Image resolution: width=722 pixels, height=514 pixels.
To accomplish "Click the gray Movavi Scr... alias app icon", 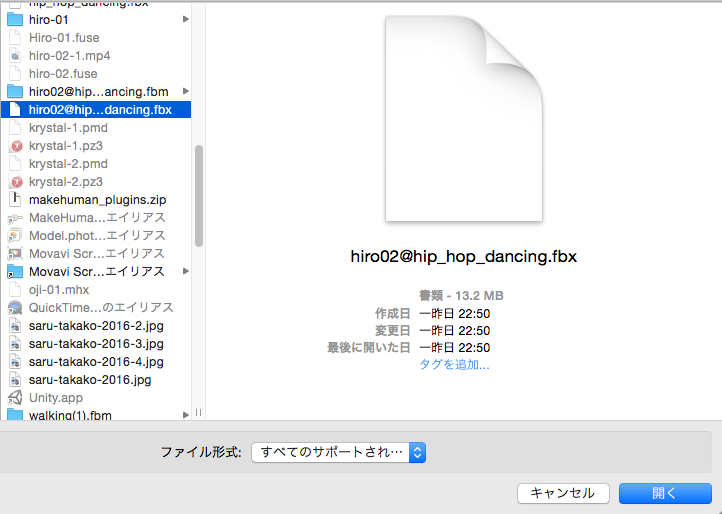I will (x=15, y=254).
